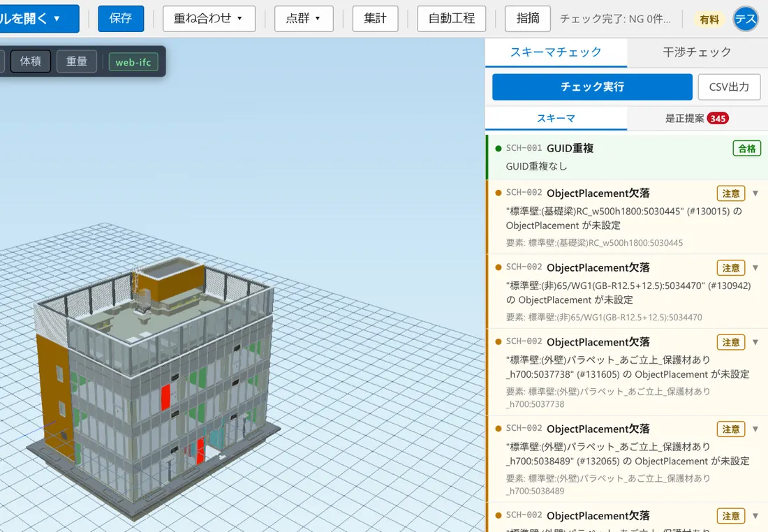The width and height of the screenshot is (768, 532).
Task: Click the ObjectPlacement欠落 title for #132065
Action: tap(598, 429)
